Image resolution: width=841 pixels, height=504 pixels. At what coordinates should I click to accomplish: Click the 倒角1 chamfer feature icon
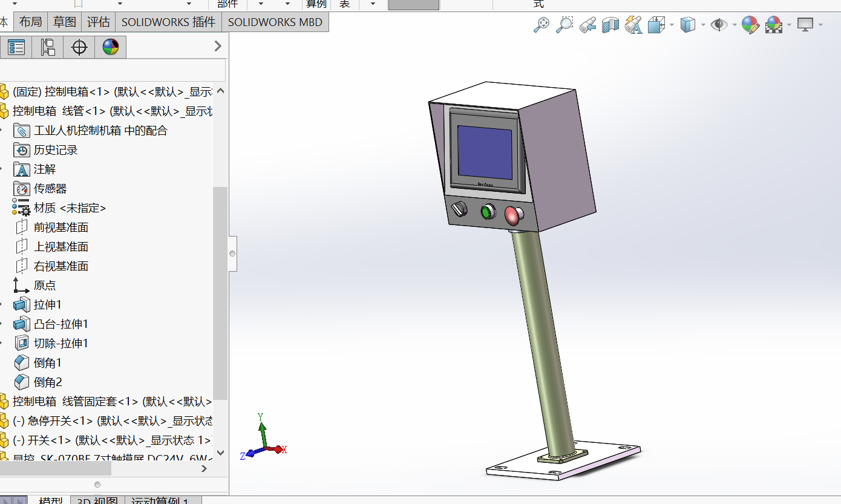click(x=21, y=363)
